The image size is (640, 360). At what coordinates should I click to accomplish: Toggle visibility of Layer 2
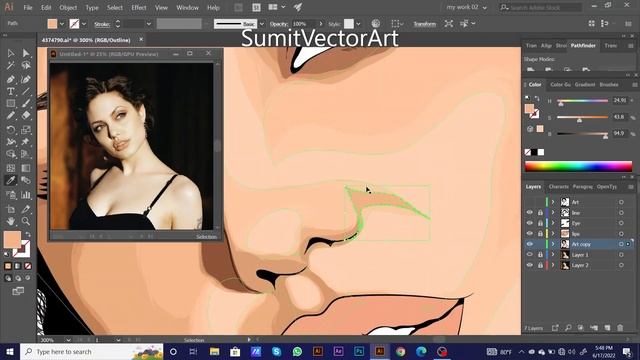pyautogui.click(x=529, y=265)
